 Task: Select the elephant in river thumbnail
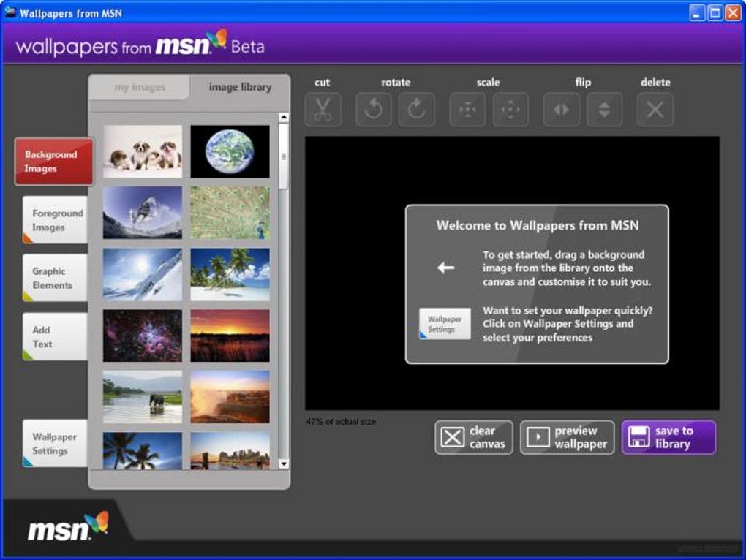click(143, 397)
